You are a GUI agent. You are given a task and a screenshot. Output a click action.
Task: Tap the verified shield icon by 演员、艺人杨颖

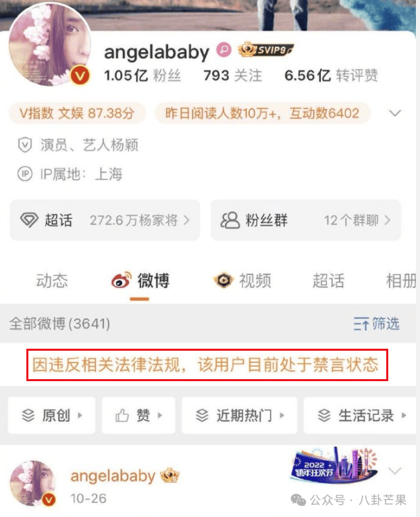tap(25, 145)
